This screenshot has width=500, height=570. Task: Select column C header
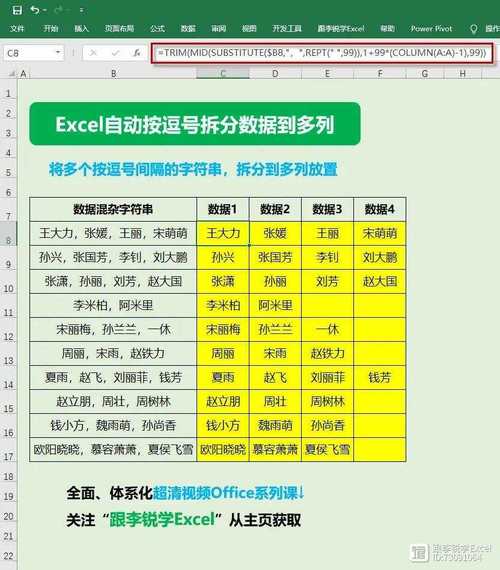tap(223, 74)
